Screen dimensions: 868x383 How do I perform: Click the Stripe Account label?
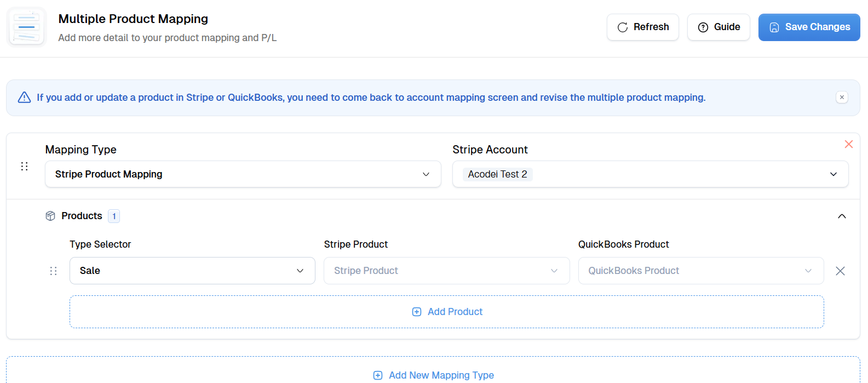[x=490, y=150]
